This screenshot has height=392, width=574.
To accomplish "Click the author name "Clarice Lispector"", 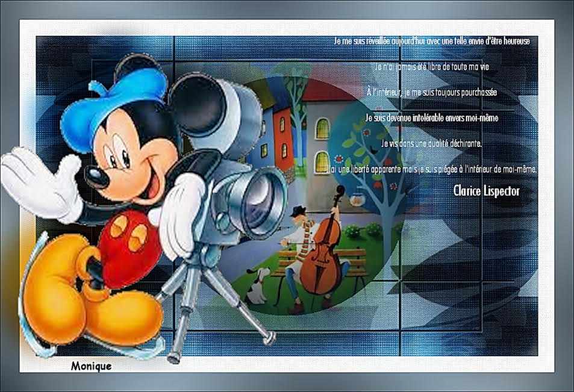I will [486, 191].
